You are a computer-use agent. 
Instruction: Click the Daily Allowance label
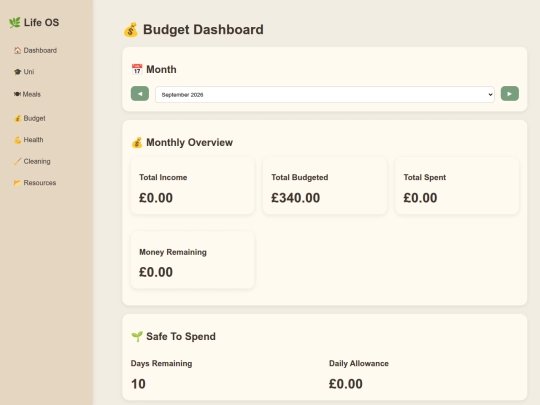point(359,364)
